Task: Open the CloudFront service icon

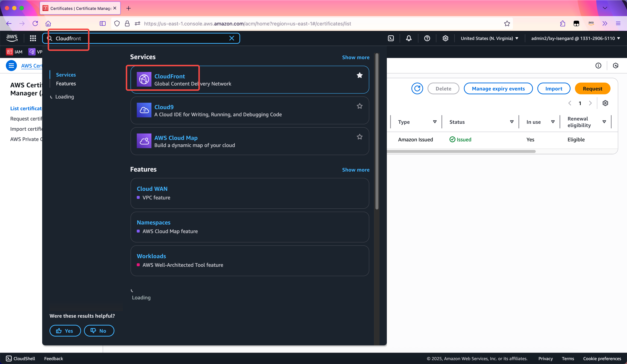Action: 144,79
